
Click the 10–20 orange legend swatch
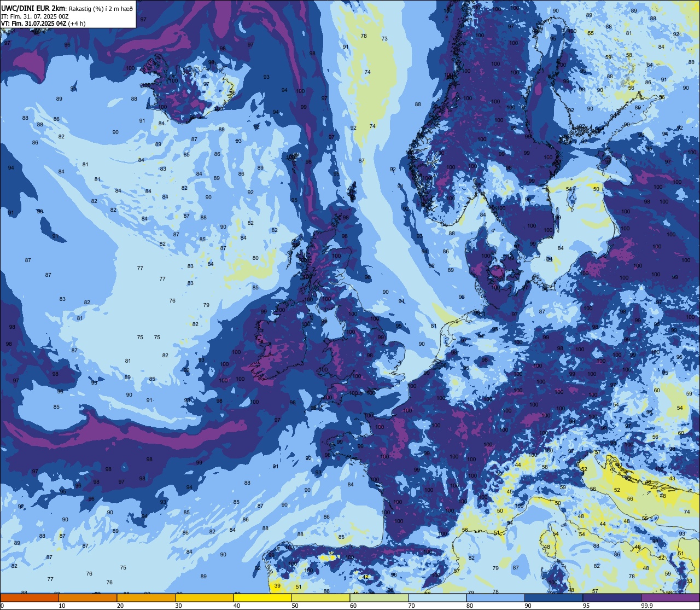point(87,597)
